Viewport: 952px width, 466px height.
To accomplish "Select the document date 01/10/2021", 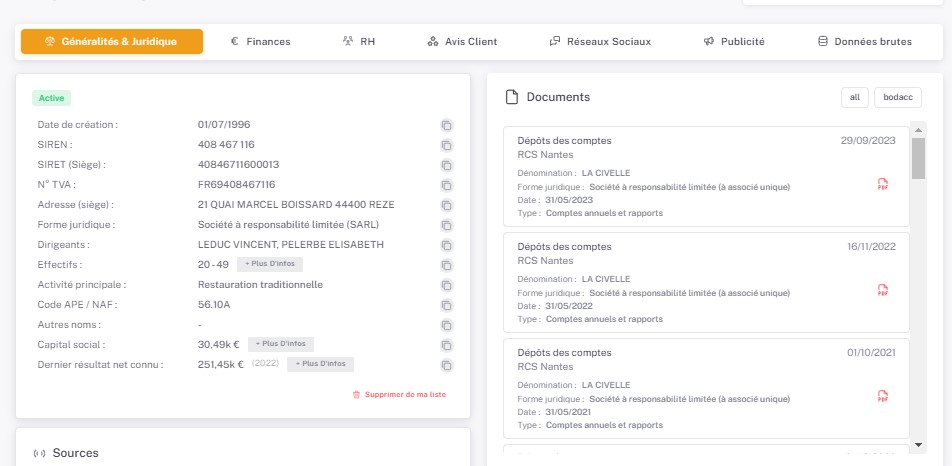I will 871,353.
